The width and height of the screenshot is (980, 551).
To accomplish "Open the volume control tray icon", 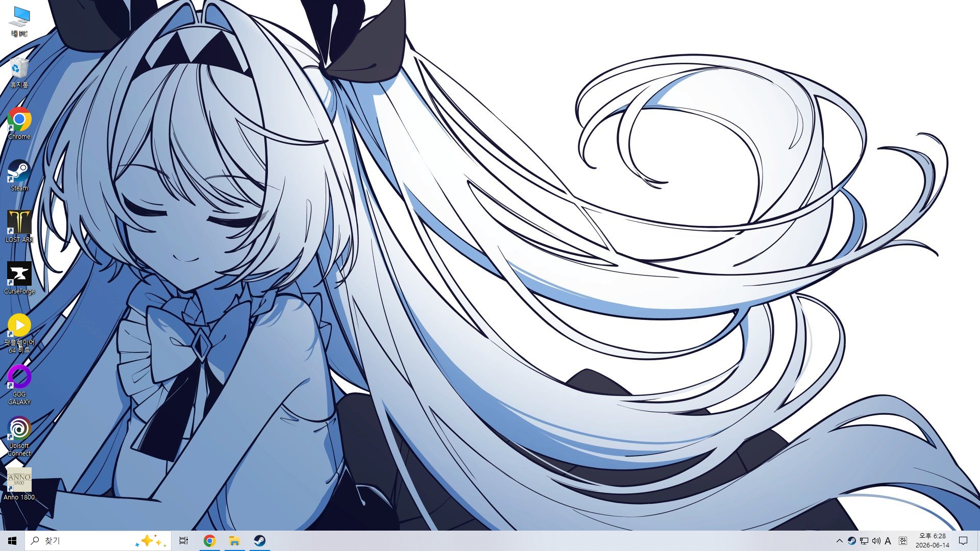I will coord(876,541).
